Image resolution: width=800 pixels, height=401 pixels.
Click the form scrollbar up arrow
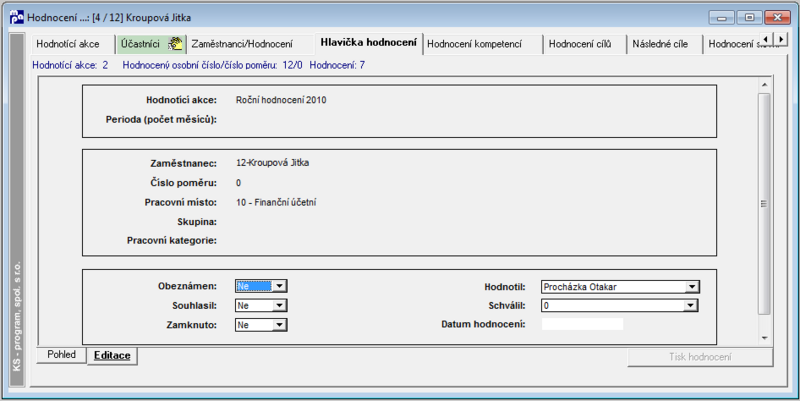[x=764, y=85]
